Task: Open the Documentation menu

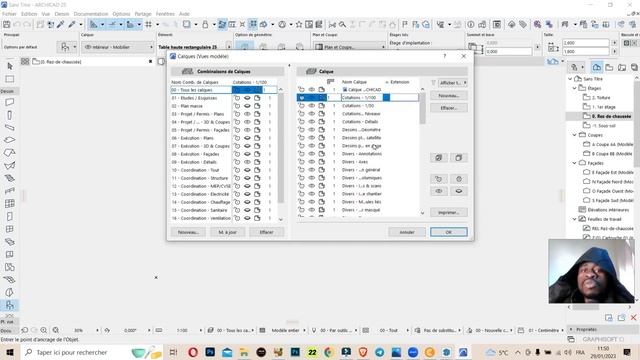Action: [91, 14]
